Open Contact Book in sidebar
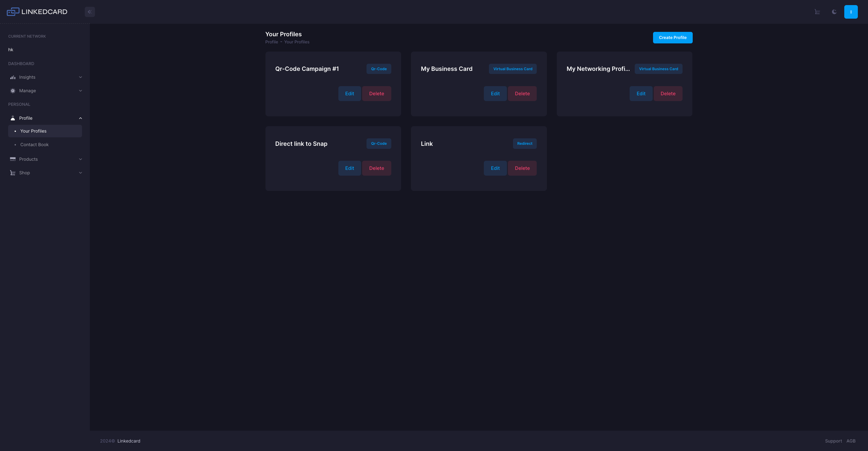 [x=45, y=144]
